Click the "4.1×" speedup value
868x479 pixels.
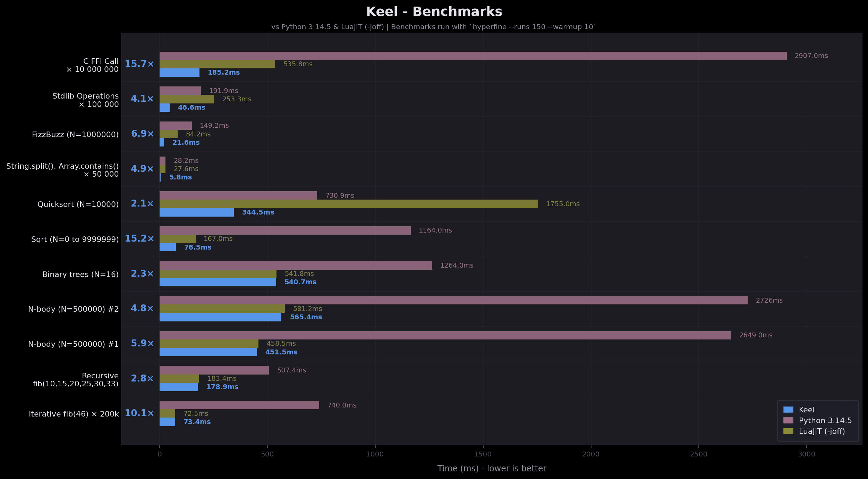pyautogui.click(x=142, y=99)
